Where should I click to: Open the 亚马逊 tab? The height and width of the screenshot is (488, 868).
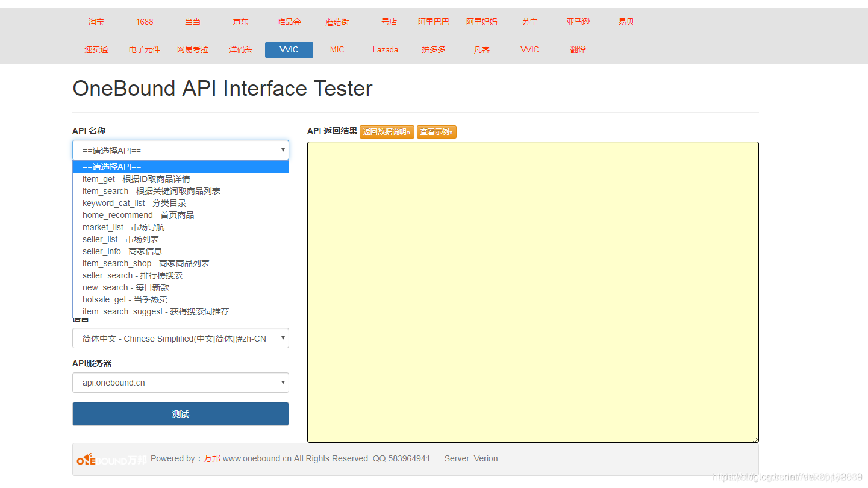pos(578,22)
